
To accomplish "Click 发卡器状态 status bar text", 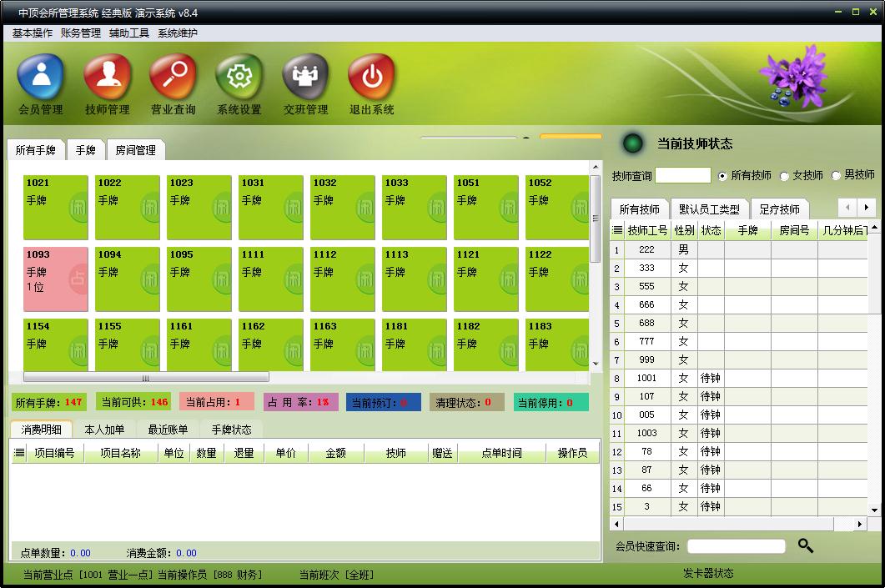I will (x=708, y=573).
